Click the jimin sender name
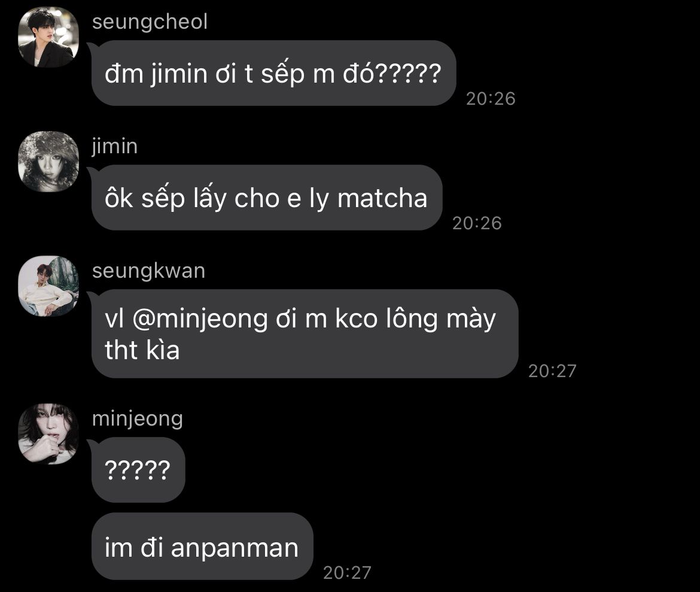Screen dimensions: 700x592 click(x=115, y=147)
